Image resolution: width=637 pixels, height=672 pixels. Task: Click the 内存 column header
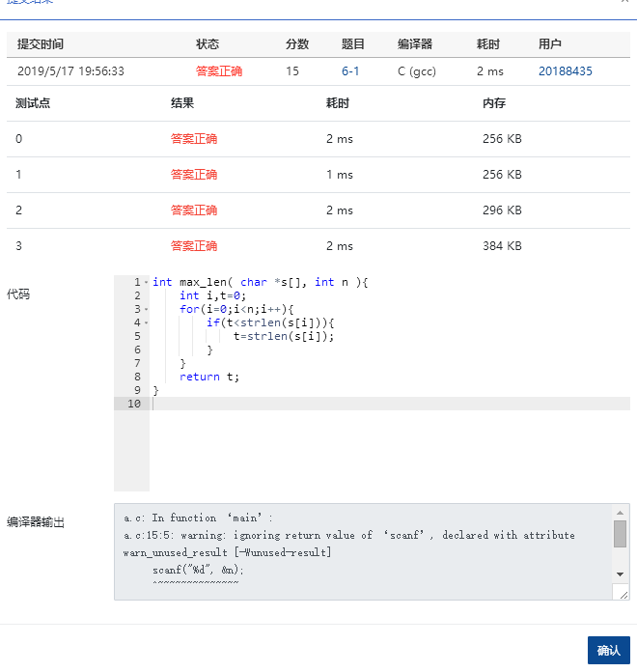coord(494,103)
